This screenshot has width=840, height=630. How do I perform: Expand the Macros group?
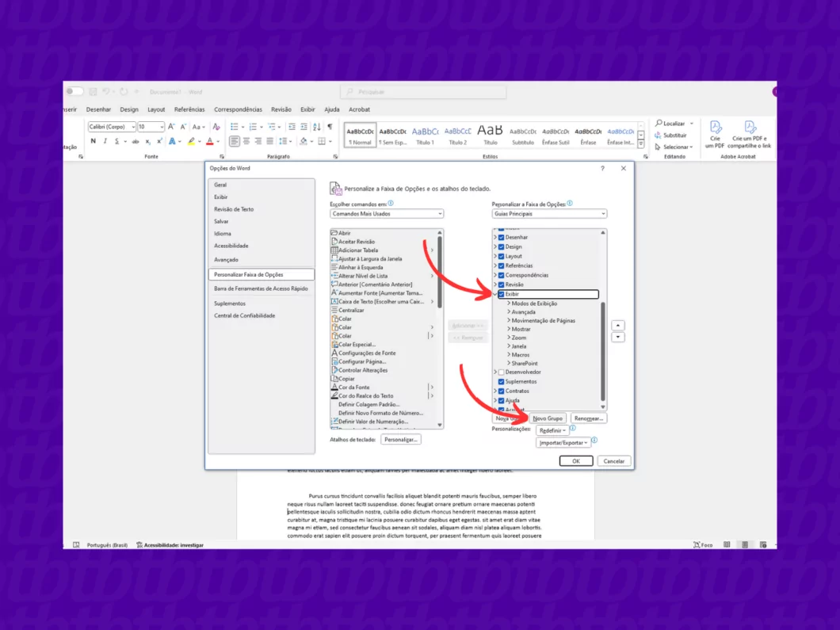point(509,355)
